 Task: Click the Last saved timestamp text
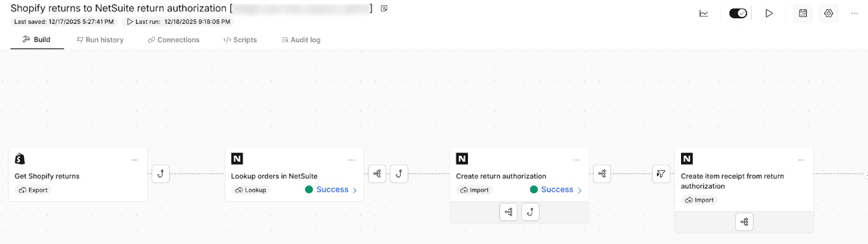coord(64,22)
